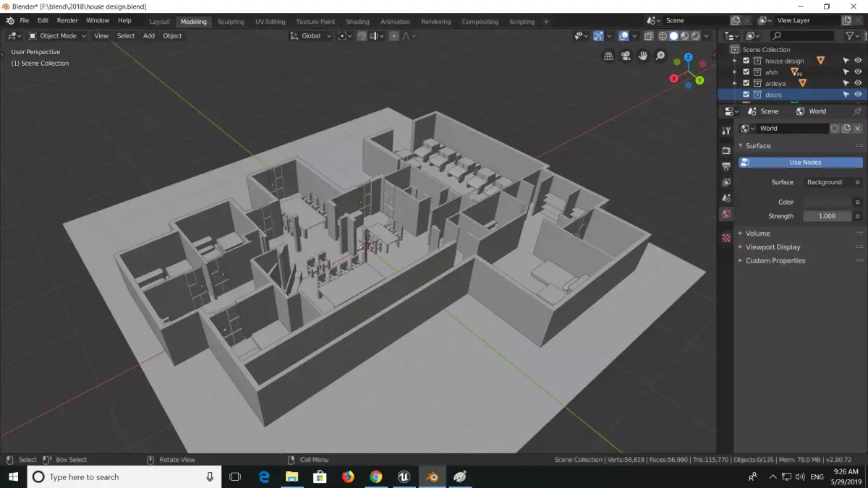The width and height of the screenshot is (868, 488).
Task: Switch to rendered viewport shading
Action: coord(695,35)
